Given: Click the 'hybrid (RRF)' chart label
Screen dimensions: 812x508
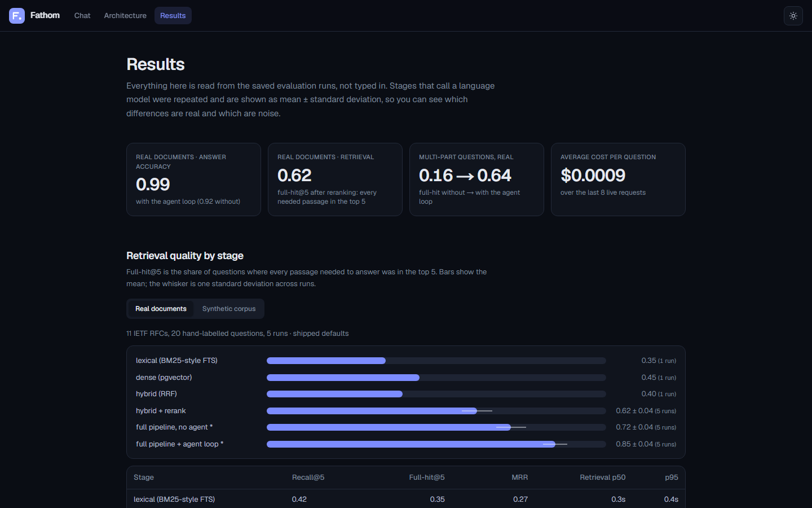Looking at the screenshot, I should [x=156, y=394].
